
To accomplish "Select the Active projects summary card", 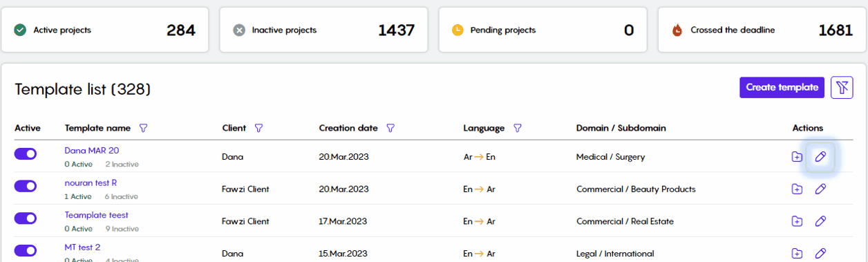I will click(104, 30).
